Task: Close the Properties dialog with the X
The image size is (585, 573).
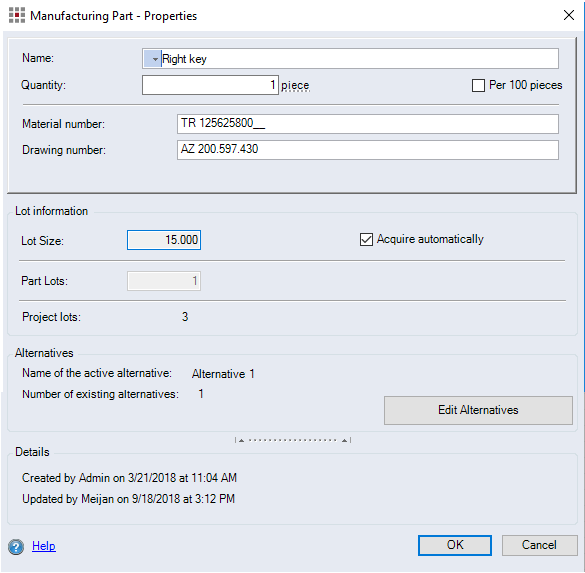Action: [x=569, y=15]
